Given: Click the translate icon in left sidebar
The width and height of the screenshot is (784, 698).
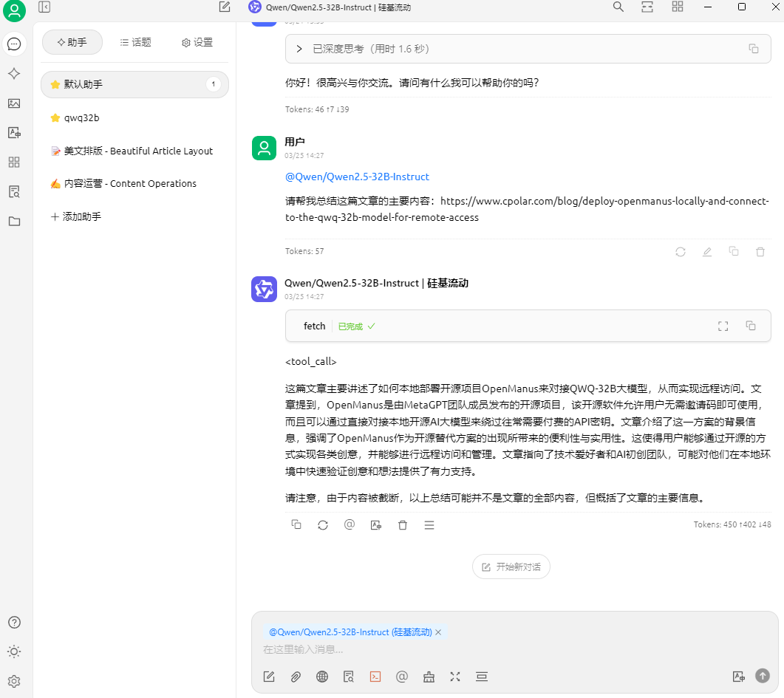Looking at the screenshot, I should pos(14,132).
